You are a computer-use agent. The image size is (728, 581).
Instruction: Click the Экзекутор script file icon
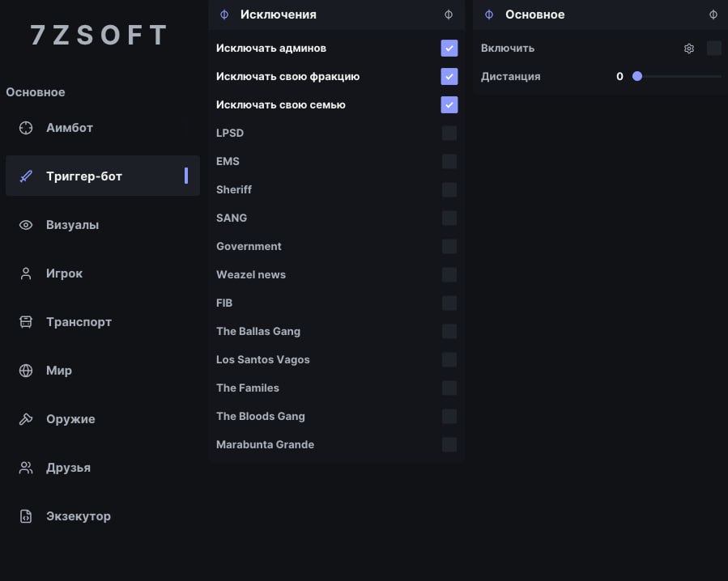pyautogui.click(x=26, y=516)
